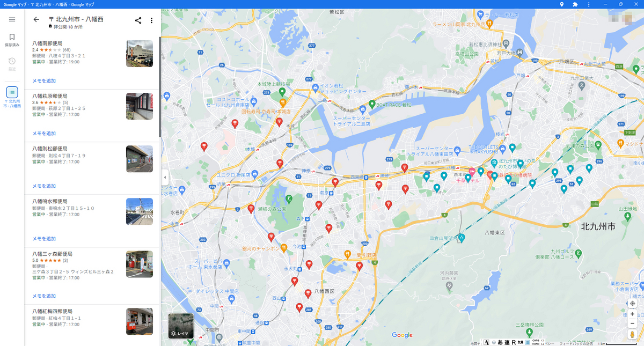Go back with the left arrow
The width and height of the screenshot is (644, 346).
[36, 19]
